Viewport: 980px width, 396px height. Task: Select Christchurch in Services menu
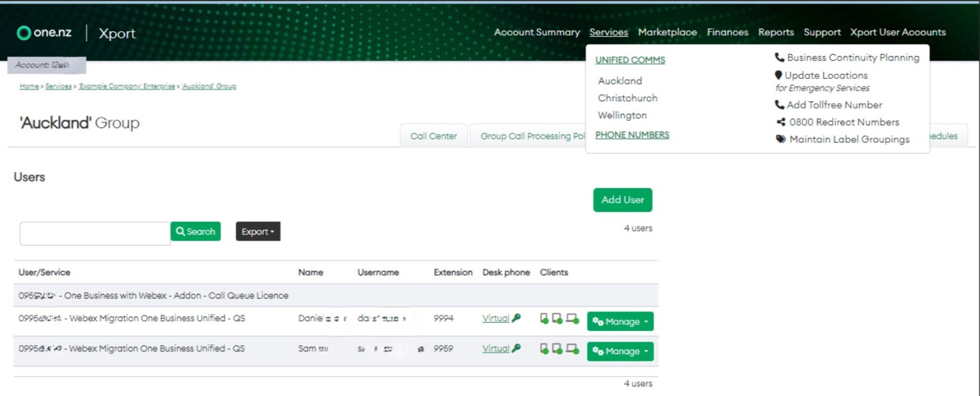tap(627, 98)
